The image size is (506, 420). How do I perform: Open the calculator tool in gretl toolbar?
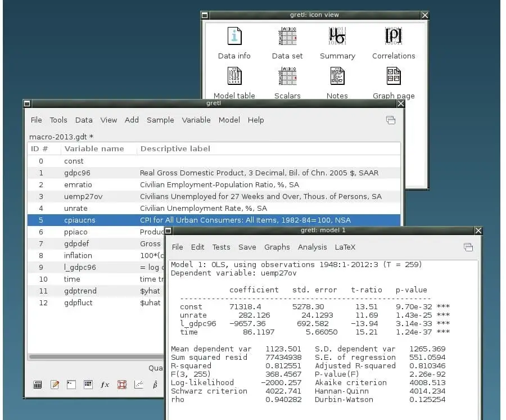[x=38, y=385]
